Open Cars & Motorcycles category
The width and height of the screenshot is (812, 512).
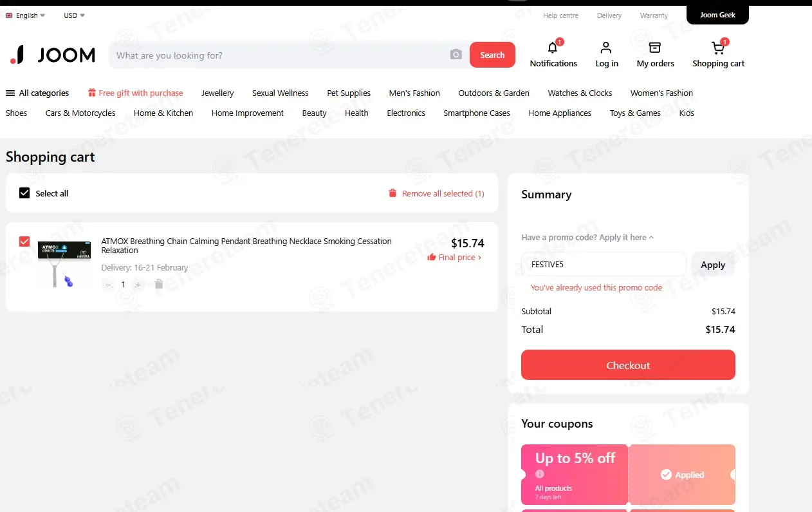click(80, 113)
